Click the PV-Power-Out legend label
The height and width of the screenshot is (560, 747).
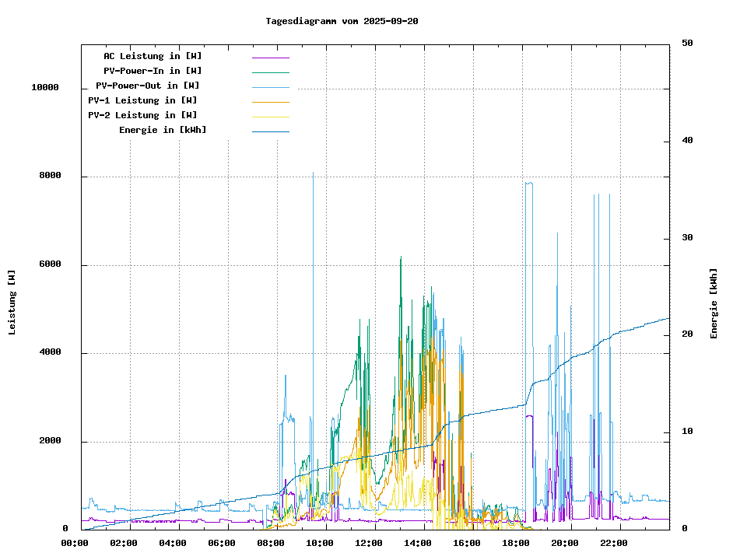point(148,86)
